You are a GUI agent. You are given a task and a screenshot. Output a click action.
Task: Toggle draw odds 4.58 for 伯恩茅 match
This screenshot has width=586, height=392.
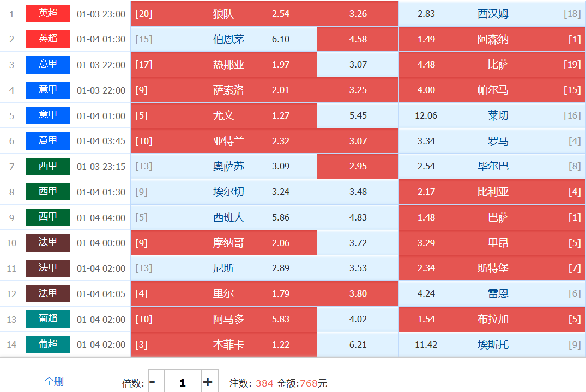click(358, 39)
